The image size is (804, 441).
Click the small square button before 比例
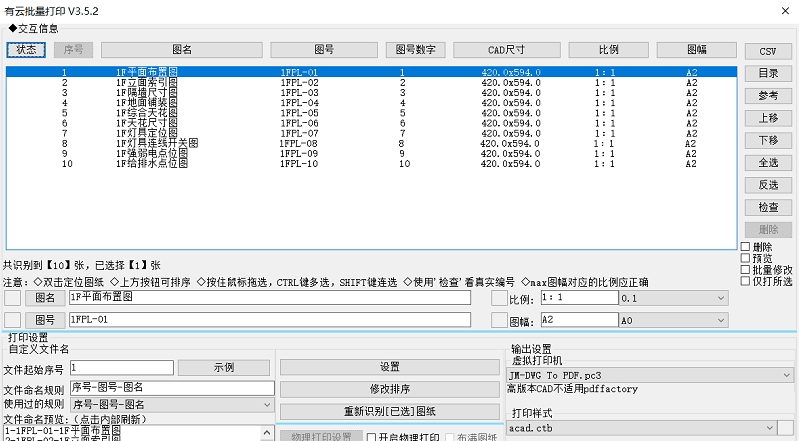[x=499, y=298]
